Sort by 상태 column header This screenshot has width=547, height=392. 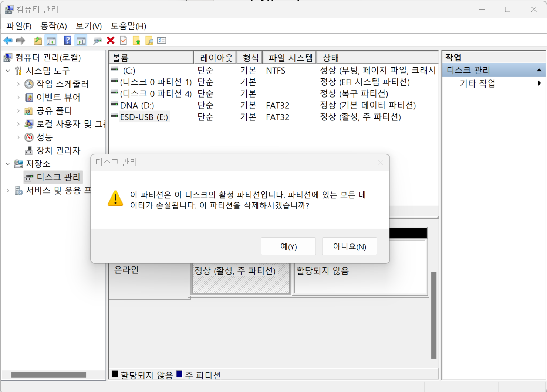pos(377,58)
